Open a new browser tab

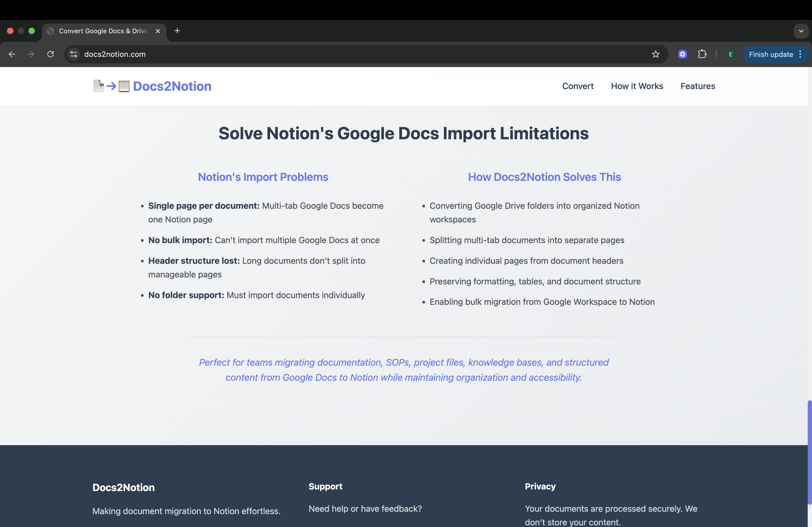[x=177, y=31]
